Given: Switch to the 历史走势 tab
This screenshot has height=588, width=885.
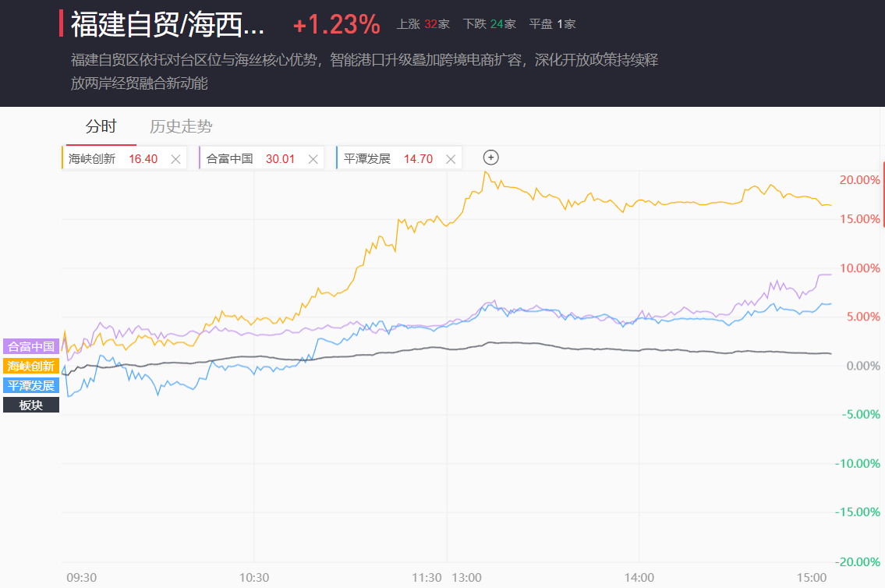Looking at the screenshot, I should click(x=181, y=126).
